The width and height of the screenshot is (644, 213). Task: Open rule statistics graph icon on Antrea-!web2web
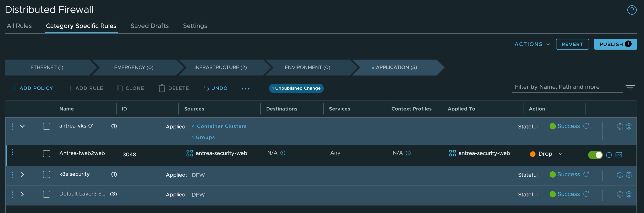pos(619,154)
